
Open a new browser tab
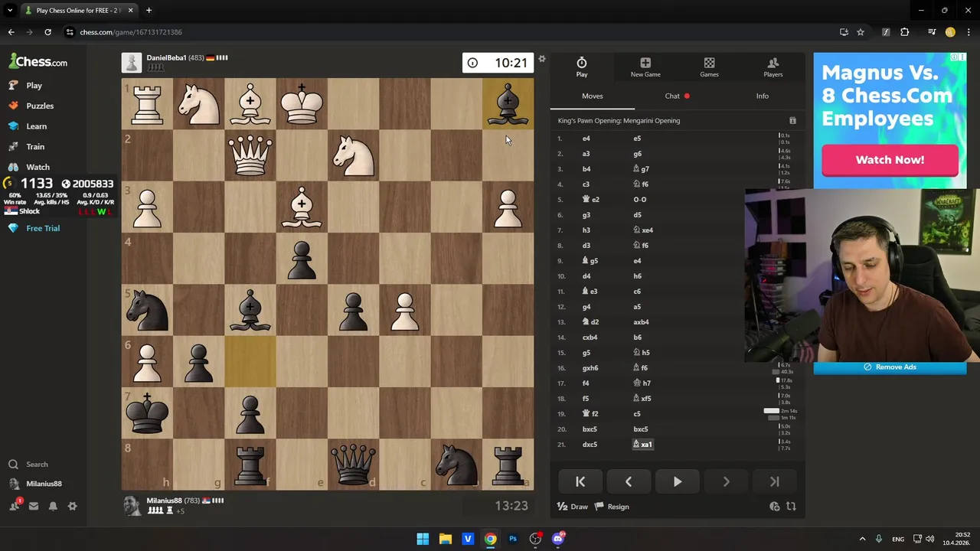[x=149, y=11]
